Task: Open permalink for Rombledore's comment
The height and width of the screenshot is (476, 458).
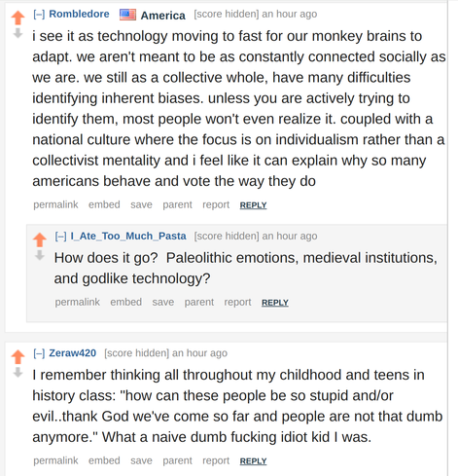Action: point(55,204)
